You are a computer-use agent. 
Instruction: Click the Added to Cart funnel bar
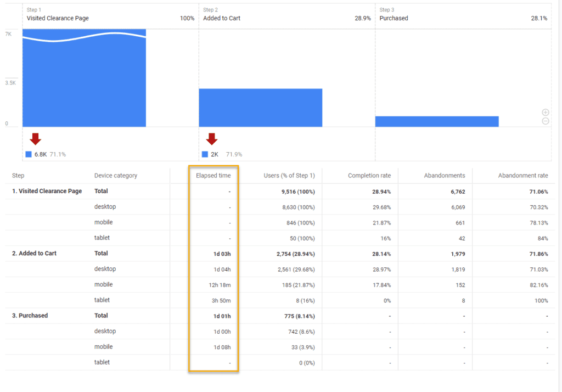click(261, 108)
